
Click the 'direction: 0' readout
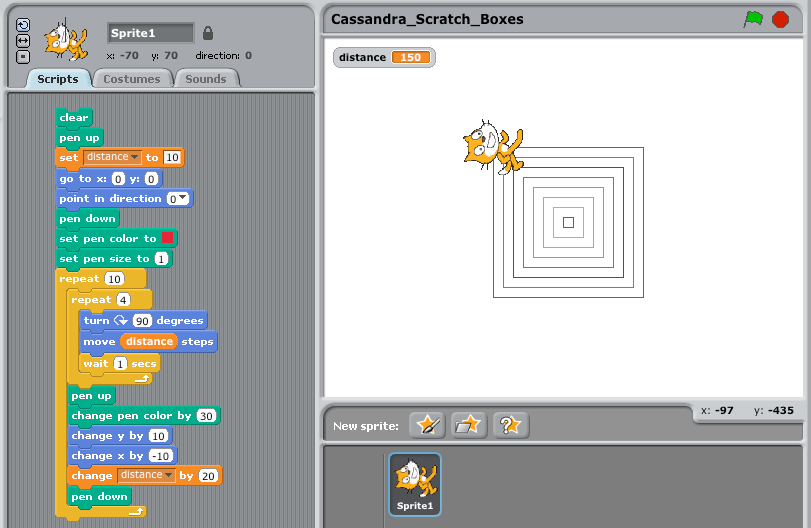point(223,55)
